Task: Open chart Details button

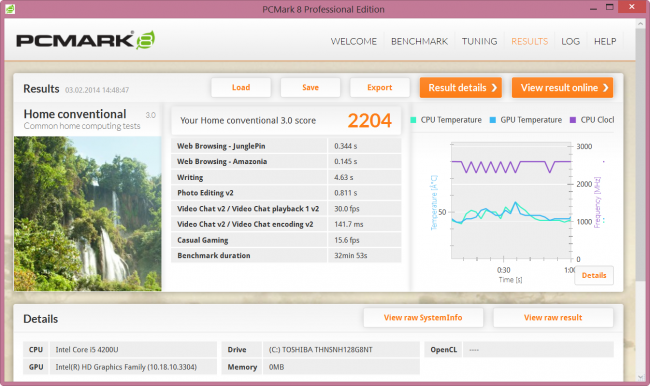Action: [594, 275]
